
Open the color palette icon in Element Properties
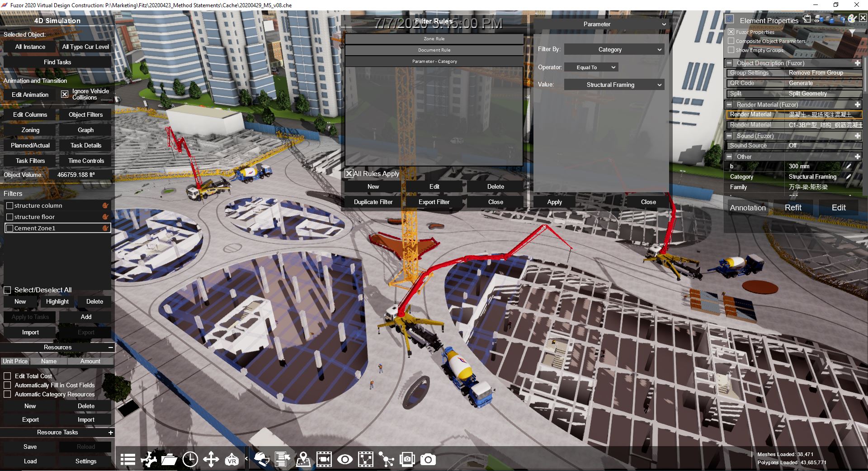pos(852,19)
